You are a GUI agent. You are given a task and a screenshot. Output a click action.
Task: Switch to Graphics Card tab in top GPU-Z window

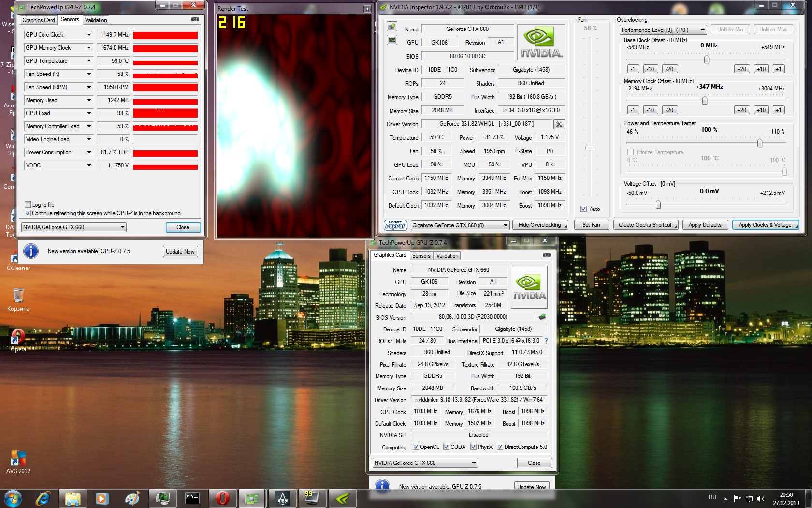39,20
